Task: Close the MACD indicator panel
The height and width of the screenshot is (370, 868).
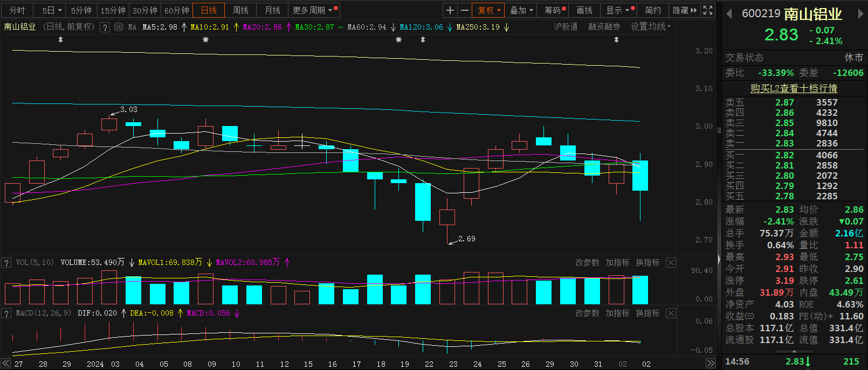Action: 671,313
